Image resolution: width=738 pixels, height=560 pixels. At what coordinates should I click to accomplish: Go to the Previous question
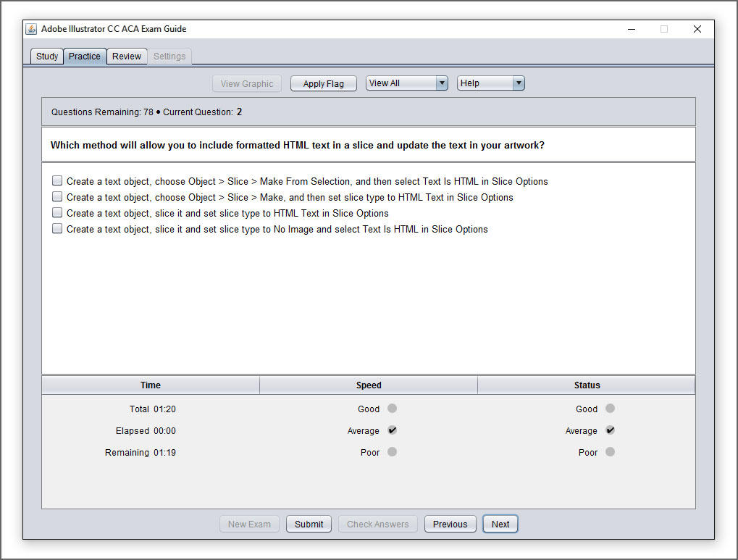[450, 524]
